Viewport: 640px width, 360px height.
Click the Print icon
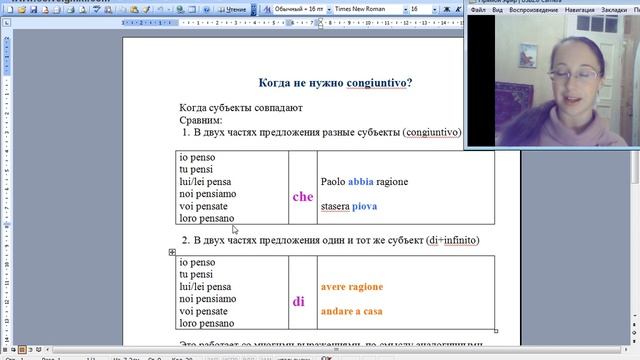pos(70,9)
